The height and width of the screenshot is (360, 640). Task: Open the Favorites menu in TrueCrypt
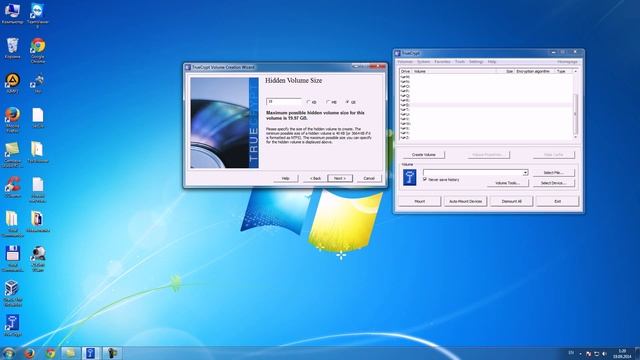(442, 62)
